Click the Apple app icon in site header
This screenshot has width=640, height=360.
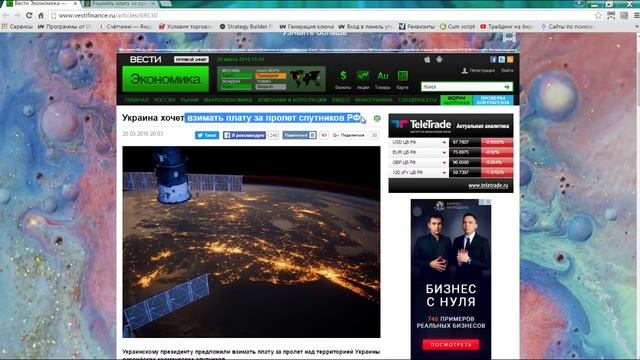pos(427,60)
